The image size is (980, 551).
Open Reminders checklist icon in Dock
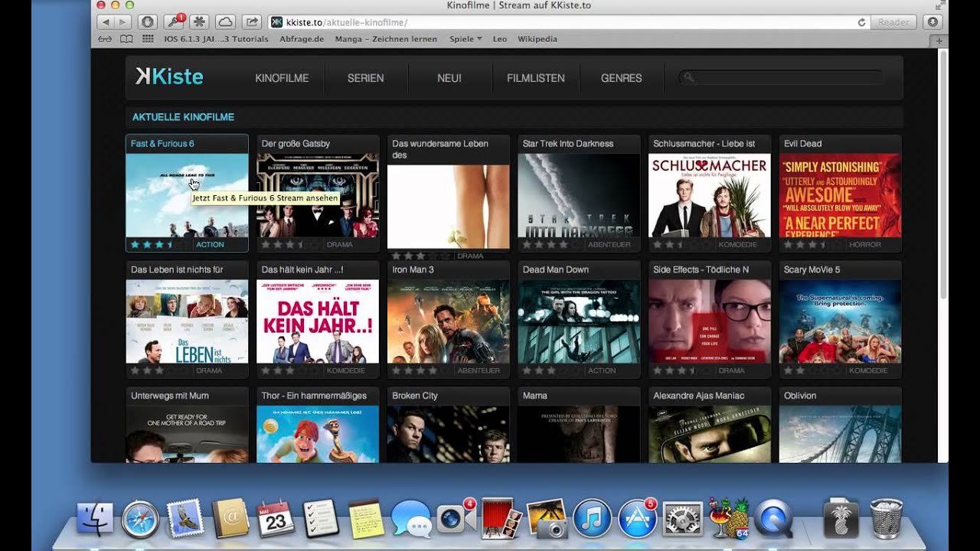(x=321, y=519)
